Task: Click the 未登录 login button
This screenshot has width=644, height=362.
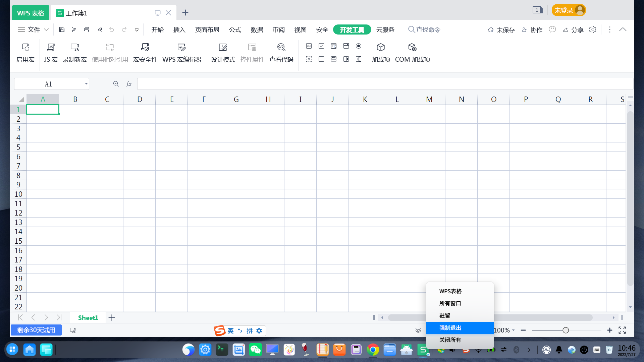Action: tap(569, 10)
